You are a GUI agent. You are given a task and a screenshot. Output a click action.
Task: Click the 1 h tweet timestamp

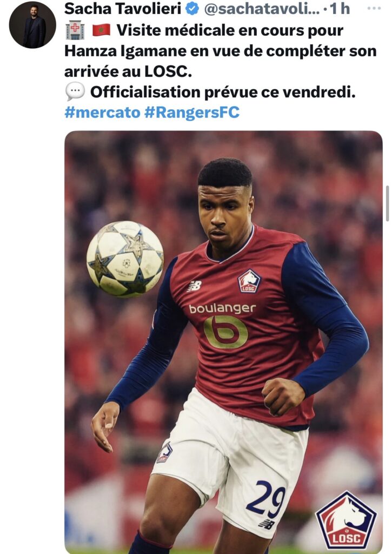click(x=340, y=9)
